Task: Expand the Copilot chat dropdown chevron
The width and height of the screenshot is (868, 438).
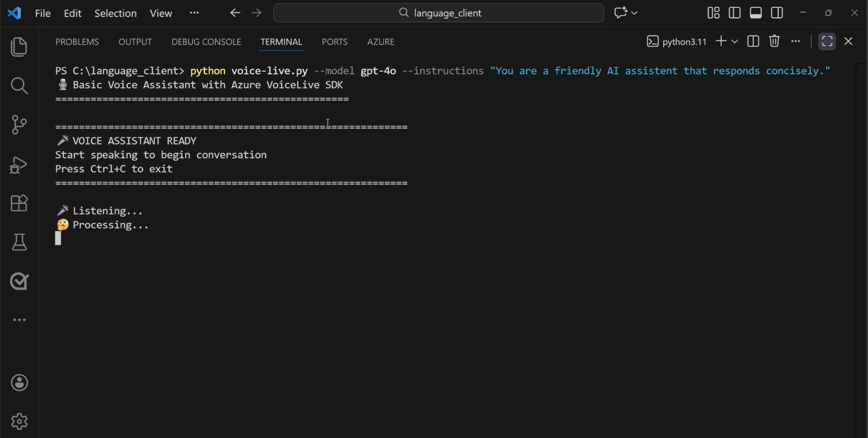Action: (x=634, y=13)
